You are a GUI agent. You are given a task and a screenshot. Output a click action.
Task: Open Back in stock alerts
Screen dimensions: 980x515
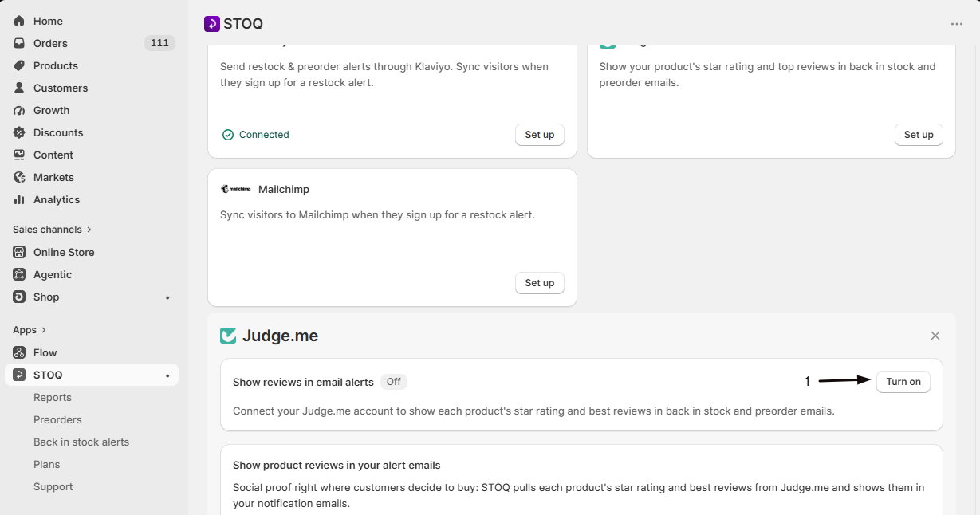pyautogui.click(x=81, y=442)
